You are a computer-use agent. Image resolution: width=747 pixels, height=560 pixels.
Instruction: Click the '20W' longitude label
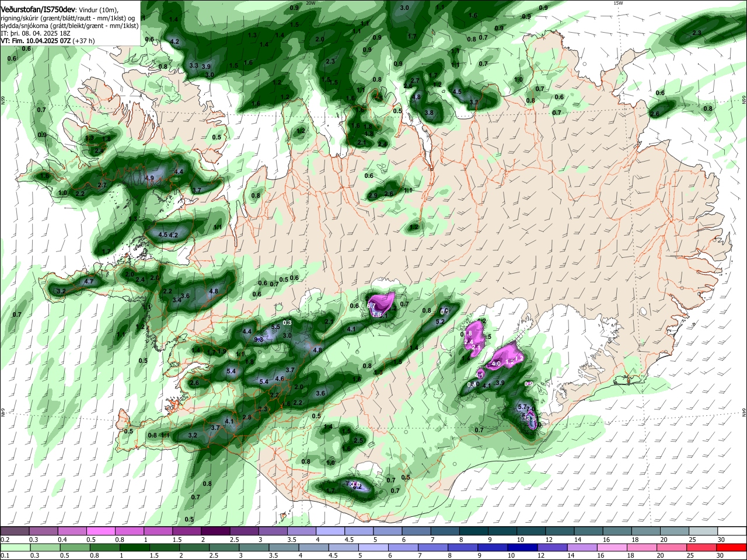point(310,3)
